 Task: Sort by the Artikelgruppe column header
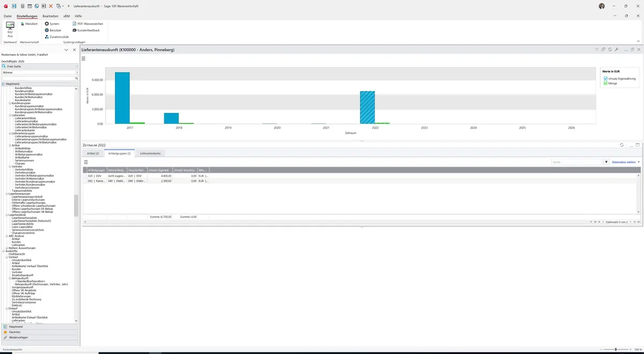pos(97,169)
